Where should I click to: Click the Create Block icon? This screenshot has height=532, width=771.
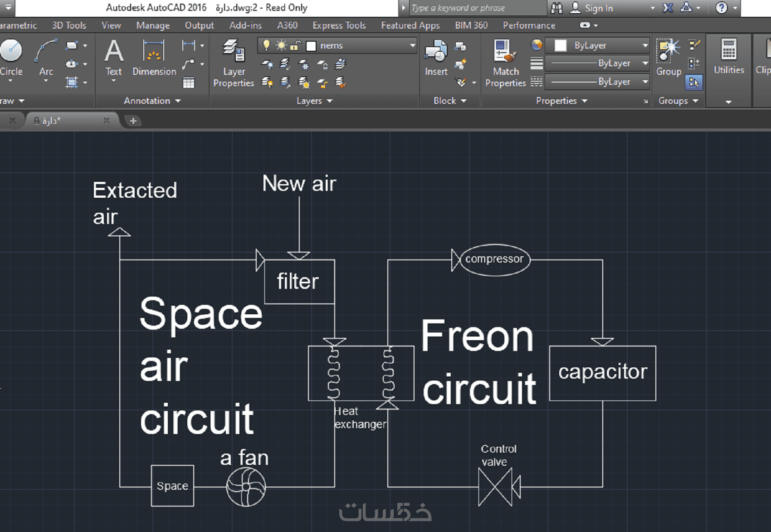461,46
